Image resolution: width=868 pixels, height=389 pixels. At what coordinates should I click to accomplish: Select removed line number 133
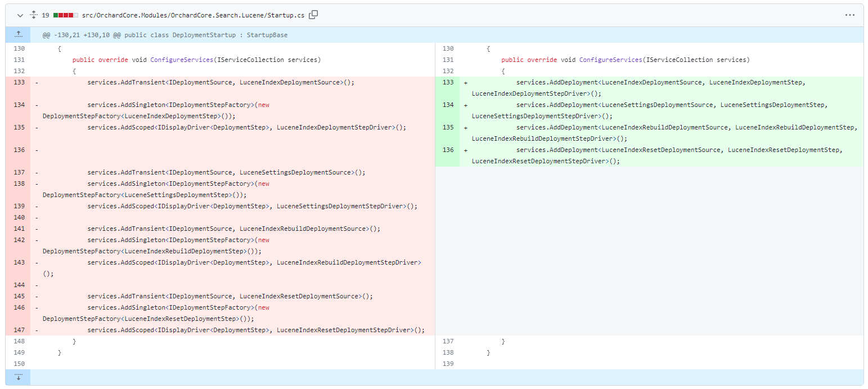click(x=18, y=82)
